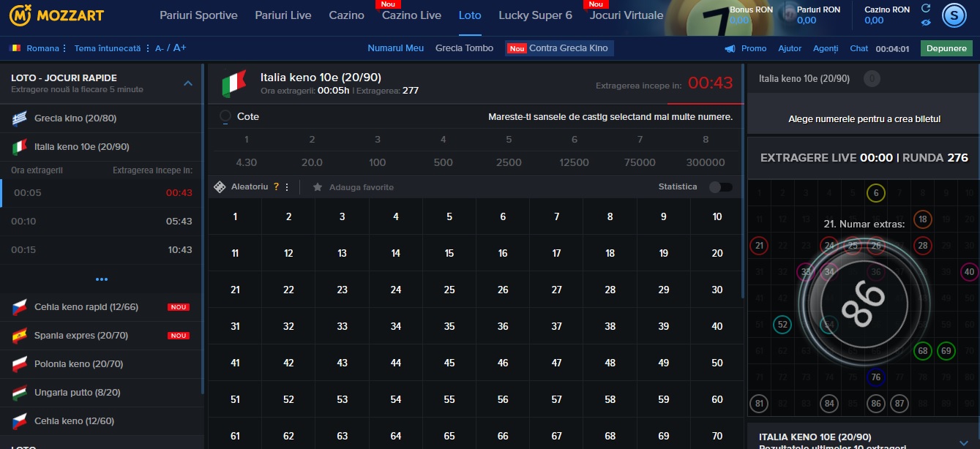Toggle balance visibility eye icon
980x449 pixels.
coord(926,23)
